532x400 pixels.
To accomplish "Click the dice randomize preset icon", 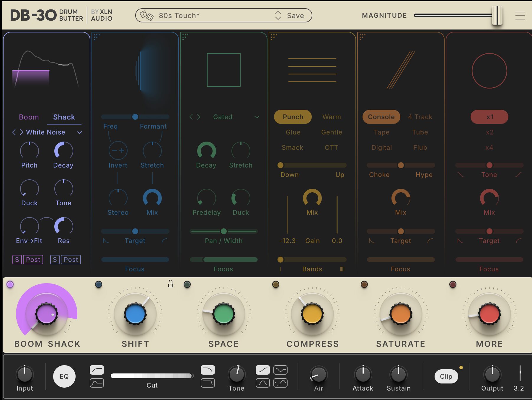I will point(146,15).
